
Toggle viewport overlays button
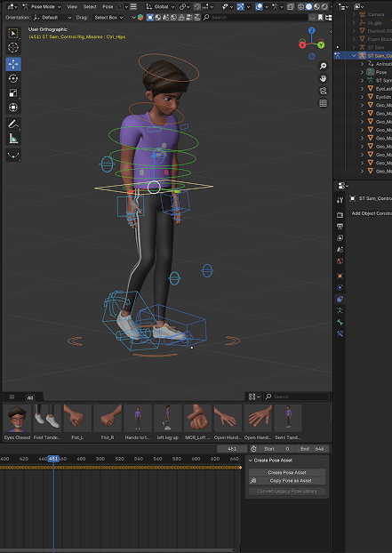[x=259, y=7]
